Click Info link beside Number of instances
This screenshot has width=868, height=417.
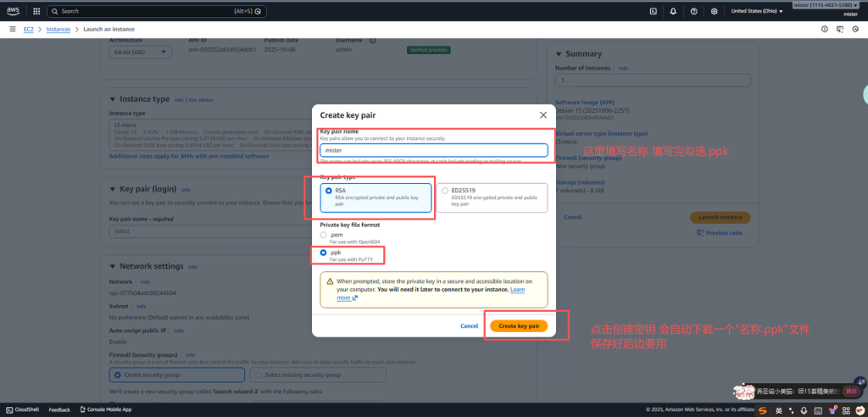click(x=623, y=68)
